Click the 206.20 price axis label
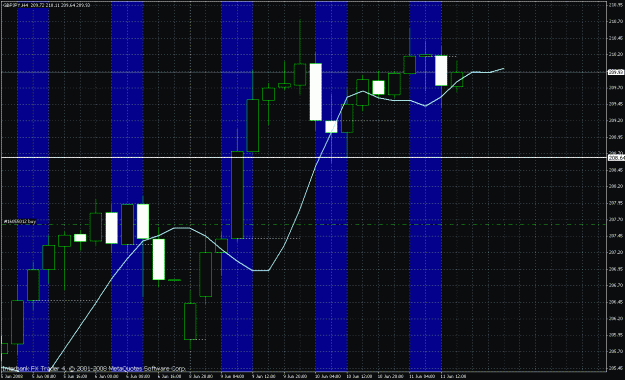The image size is (625, 380). click(x=616, y=319)
